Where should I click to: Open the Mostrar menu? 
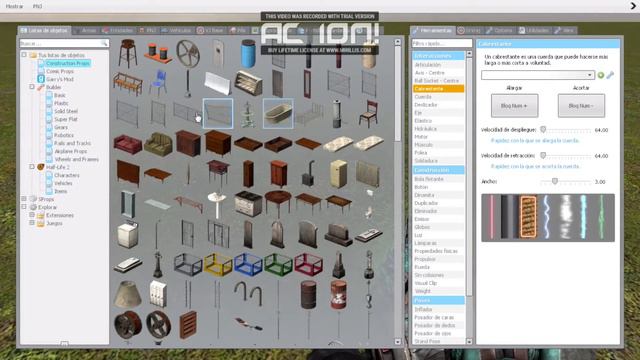tap(14, 6)
